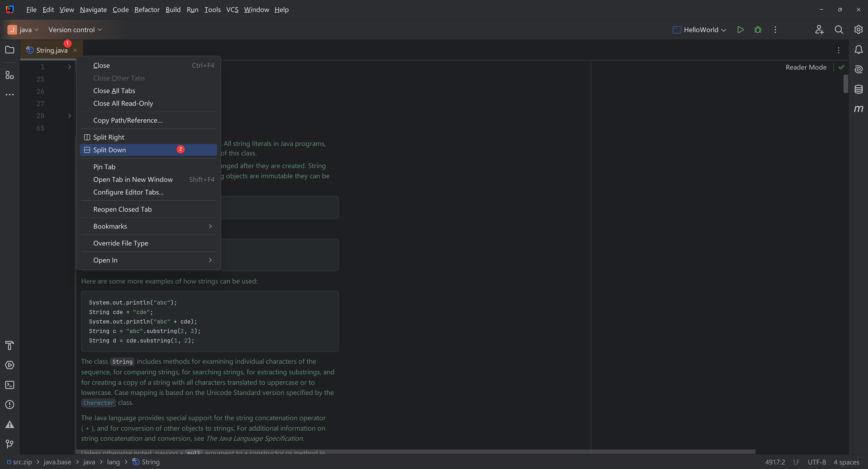This screenshot has width=868, height=469.
Task: Open the Refactor menu
Action: 146,10
